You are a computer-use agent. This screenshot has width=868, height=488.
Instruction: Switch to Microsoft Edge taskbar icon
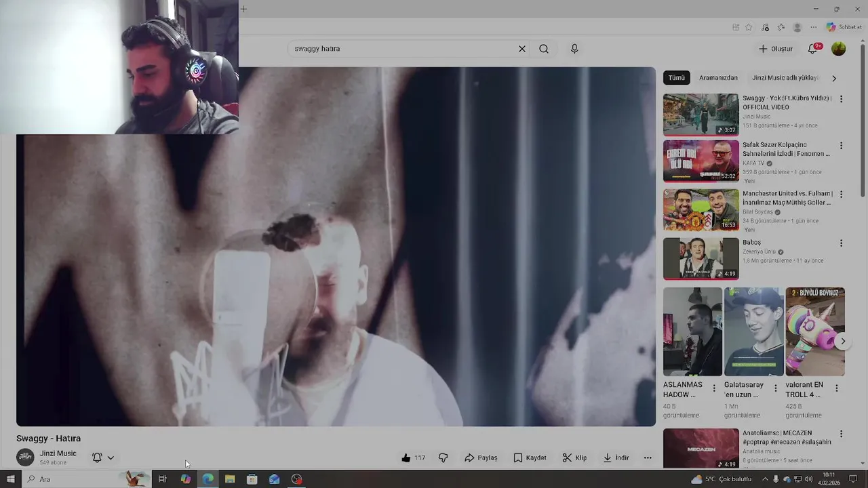point(208,479)
